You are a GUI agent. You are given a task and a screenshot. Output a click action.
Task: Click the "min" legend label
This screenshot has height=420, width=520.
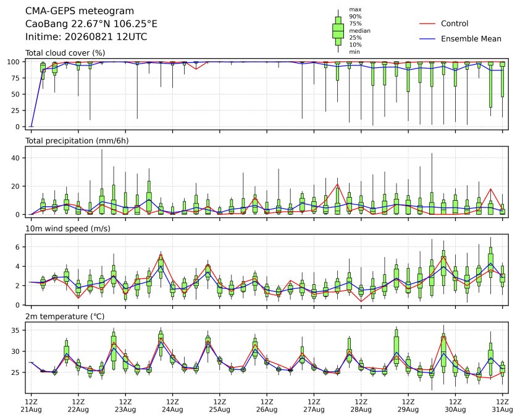354,52
